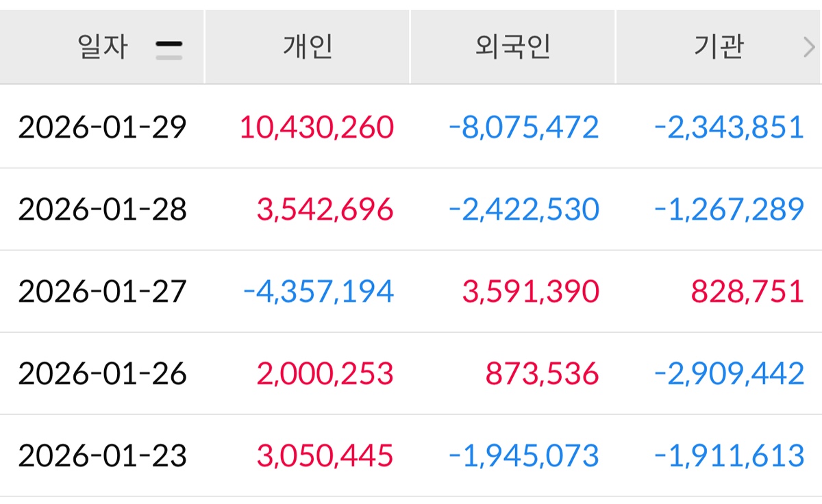Toggle the sort icon beside 일자
The width and height of the screenshot is (822, 504).
169,49
